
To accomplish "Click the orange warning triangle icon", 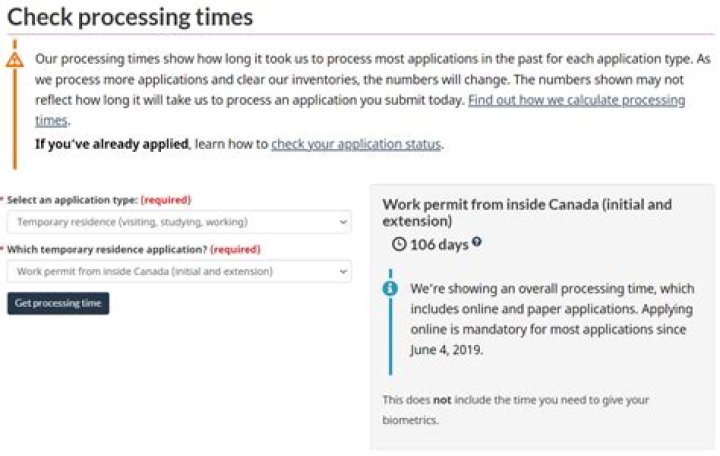I will coord(15,59).
